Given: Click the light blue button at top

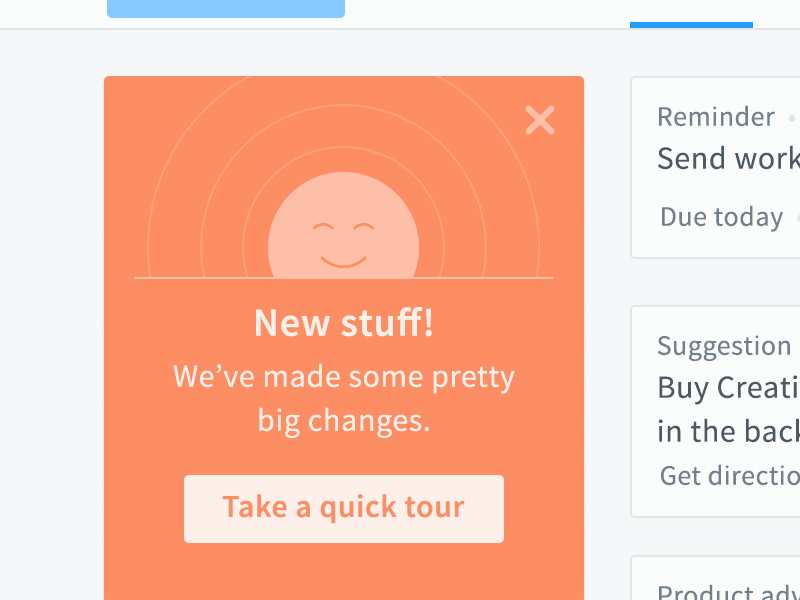Looking at the screenshot, I should (x=226, y=9).
